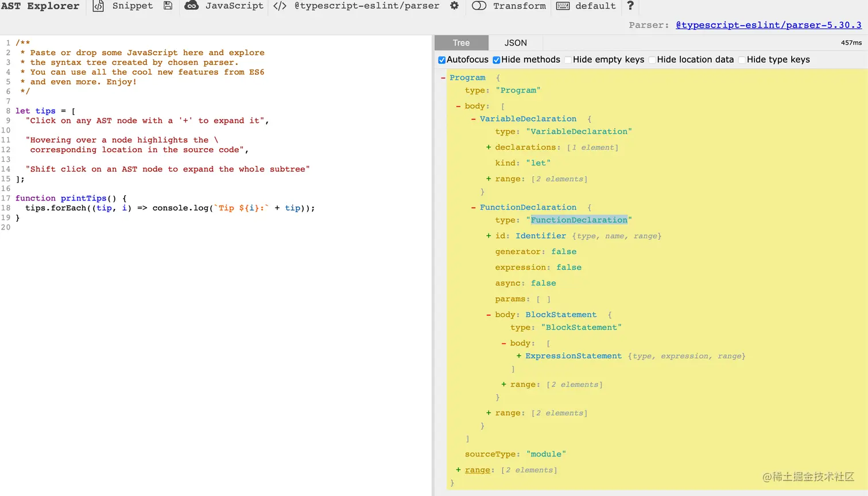868x496 pixels.
Task: Click the sourceType "module" value
Action: click(546, 454)
